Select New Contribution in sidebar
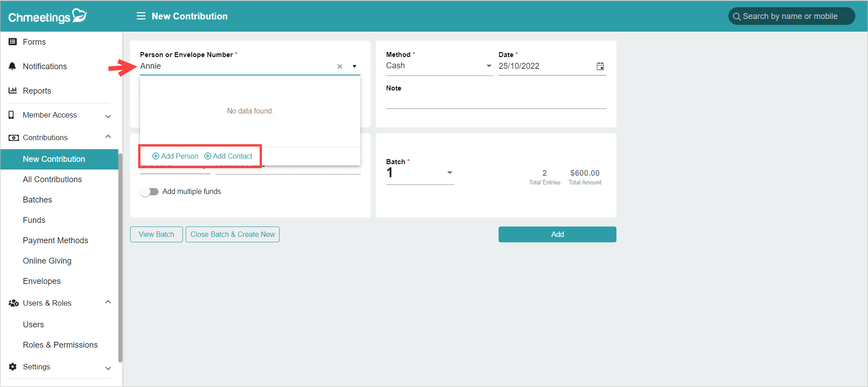This screenshot has height=387, width=868. 59,159
